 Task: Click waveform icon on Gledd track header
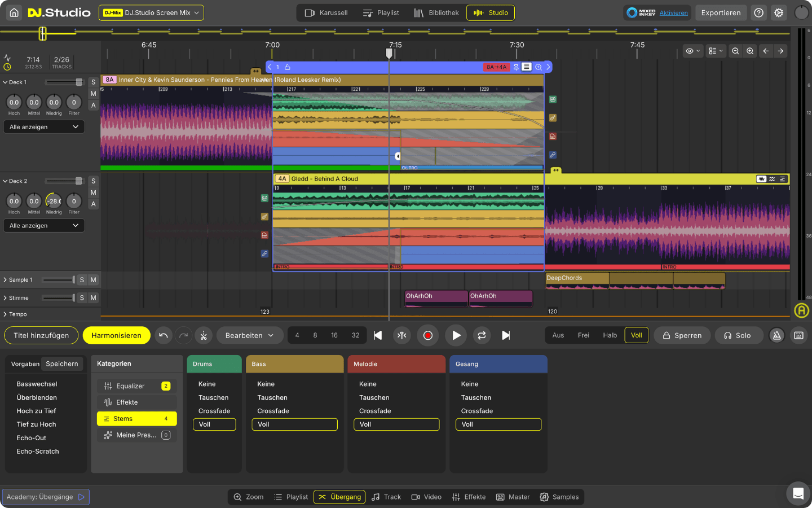pos(762,179)
